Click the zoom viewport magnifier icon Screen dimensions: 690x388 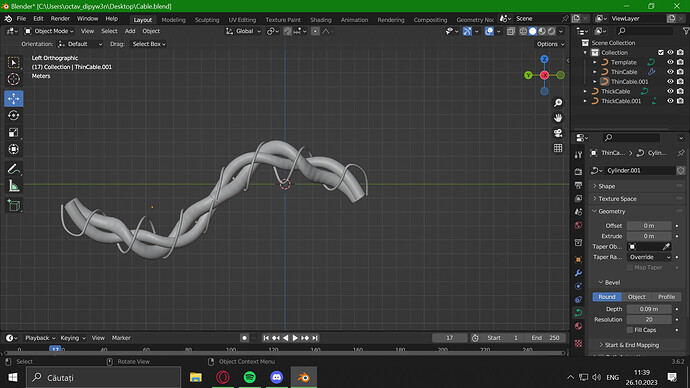click(558, 103)
